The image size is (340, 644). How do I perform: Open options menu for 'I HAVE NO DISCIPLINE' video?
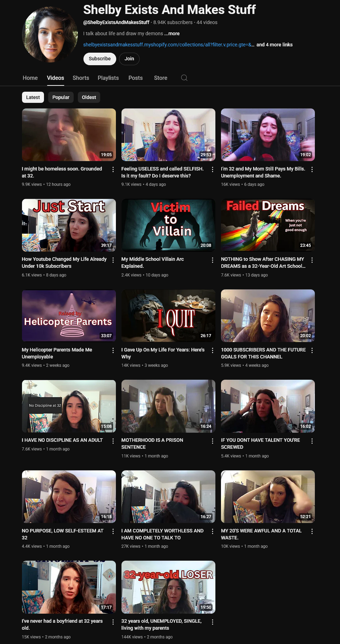pyautogui.click(x=113, y=441)
